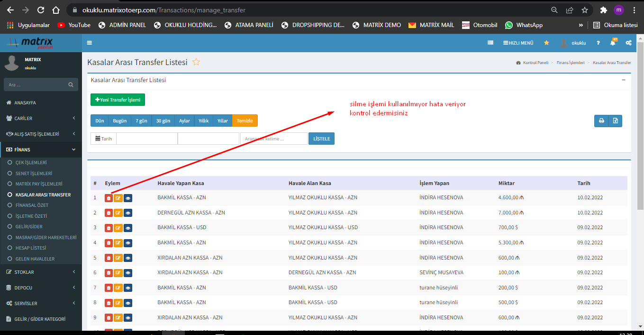The height and width of the screenshot is (335, 644).
Task: Click the print icon button
Action: (601, 121)
